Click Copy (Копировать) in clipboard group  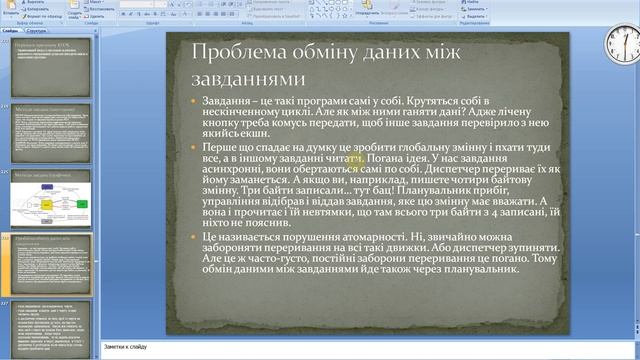pyautogui.click(x=36, y=9)
